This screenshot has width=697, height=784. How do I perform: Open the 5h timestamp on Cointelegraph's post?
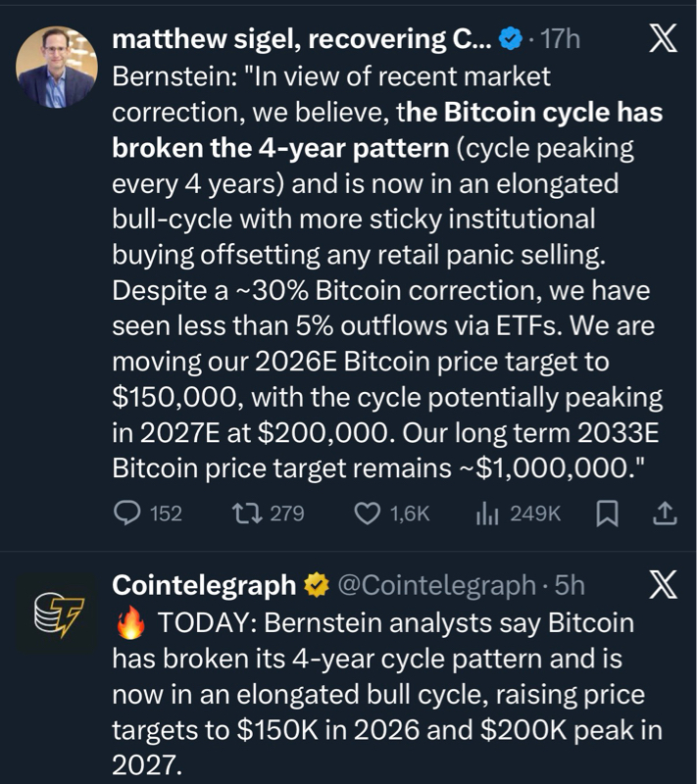pyautogui.click(x=570, y=585)
